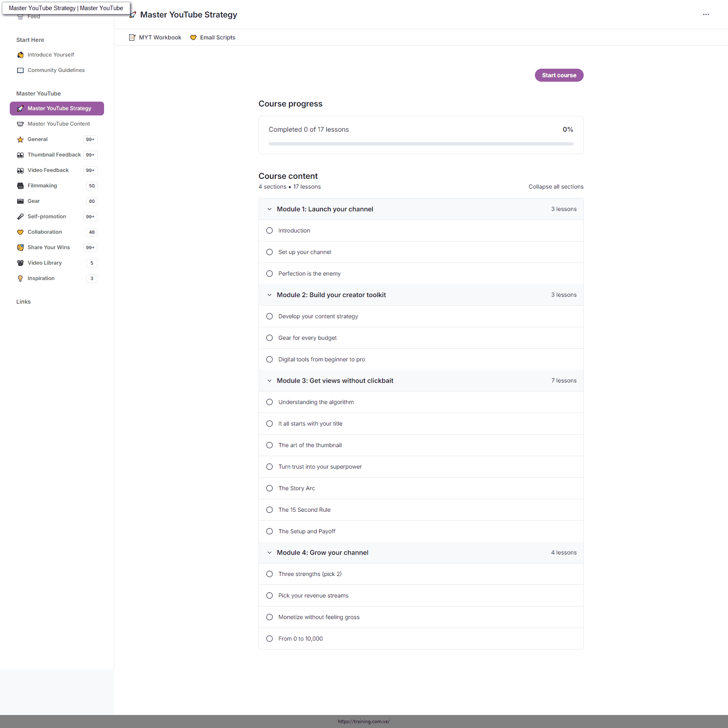This screenshot has height=728, width=728.
Task: Mark the Introduction lesson complete circle
Action: (269, 230)
